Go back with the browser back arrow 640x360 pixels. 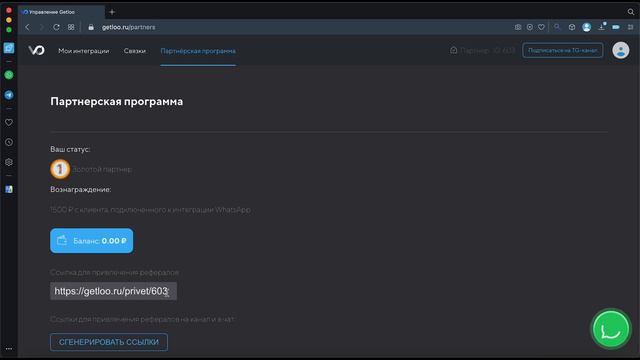(x=27, y=27)
